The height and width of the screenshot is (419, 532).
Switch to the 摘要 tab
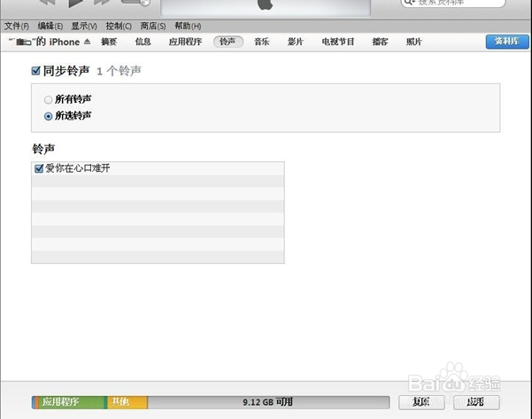[109, 42]
